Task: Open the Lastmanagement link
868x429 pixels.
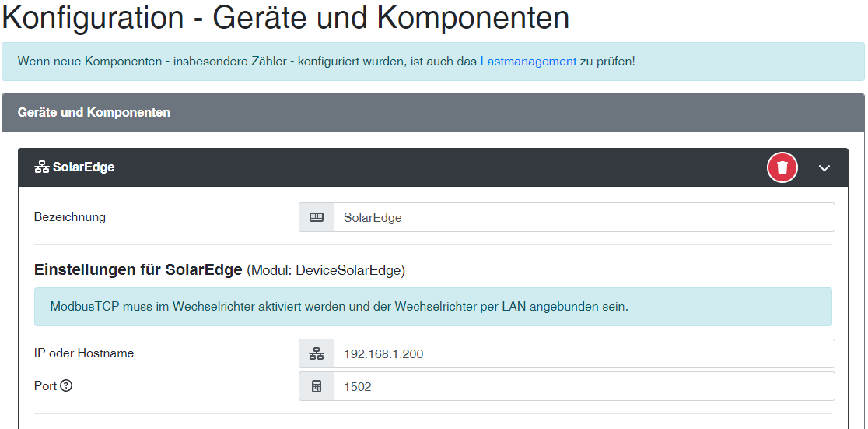Action: (528, 61)
